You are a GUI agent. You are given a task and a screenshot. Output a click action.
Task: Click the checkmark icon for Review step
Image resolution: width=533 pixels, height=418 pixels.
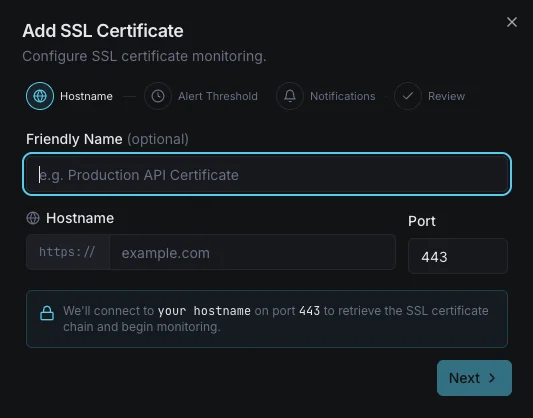408,96
